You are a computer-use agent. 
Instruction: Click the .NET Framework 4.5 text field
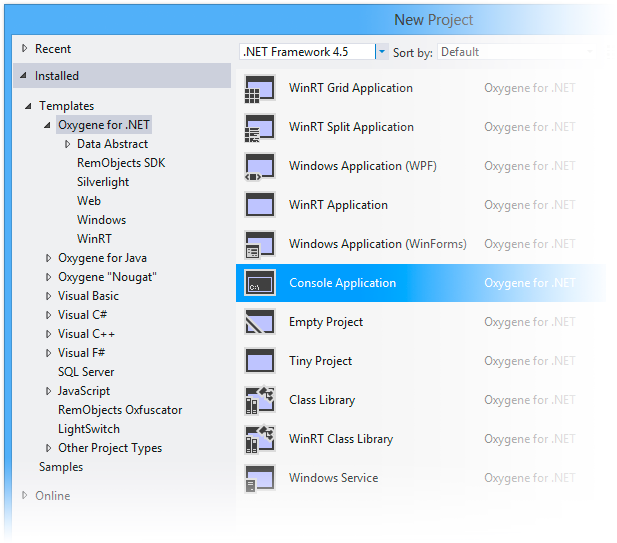(307, 52)
